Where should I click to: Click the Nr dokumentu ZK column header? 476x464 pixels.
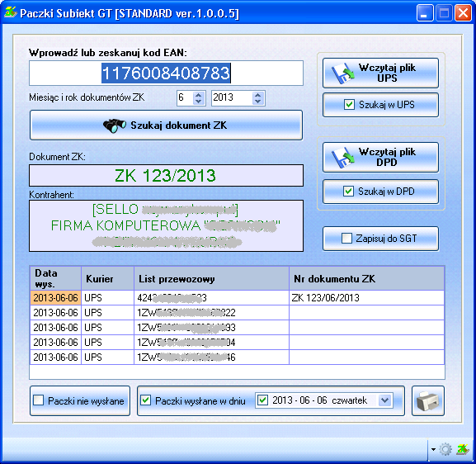tap(367, 278)
